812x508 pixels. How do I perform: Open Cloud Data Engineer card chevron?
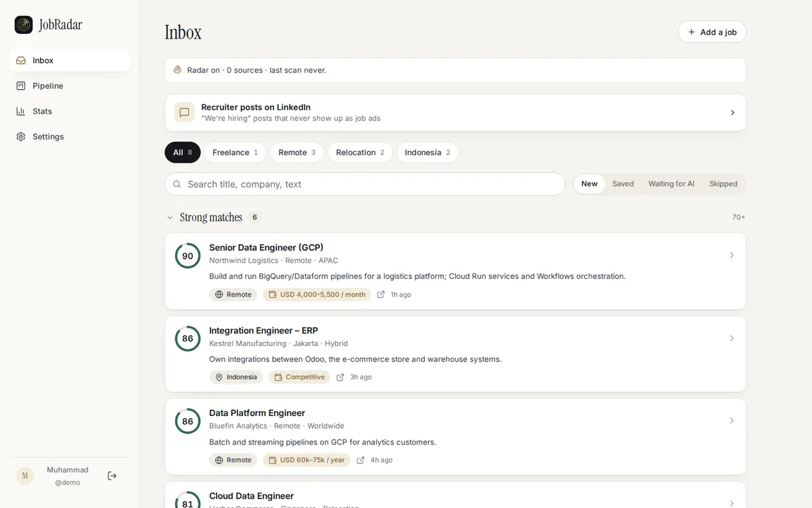731,503
